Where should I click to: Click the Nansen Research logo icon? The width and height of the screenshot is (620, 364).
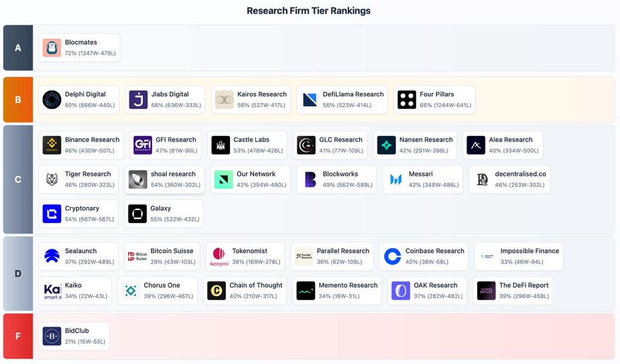coord(387,145)
